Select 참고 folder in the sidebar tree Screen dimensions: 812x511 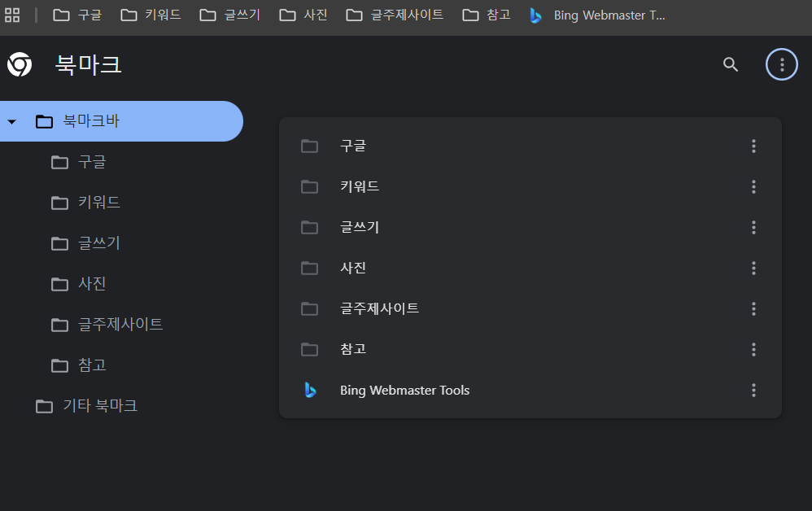pyautogui.click(x=79, y=365)
